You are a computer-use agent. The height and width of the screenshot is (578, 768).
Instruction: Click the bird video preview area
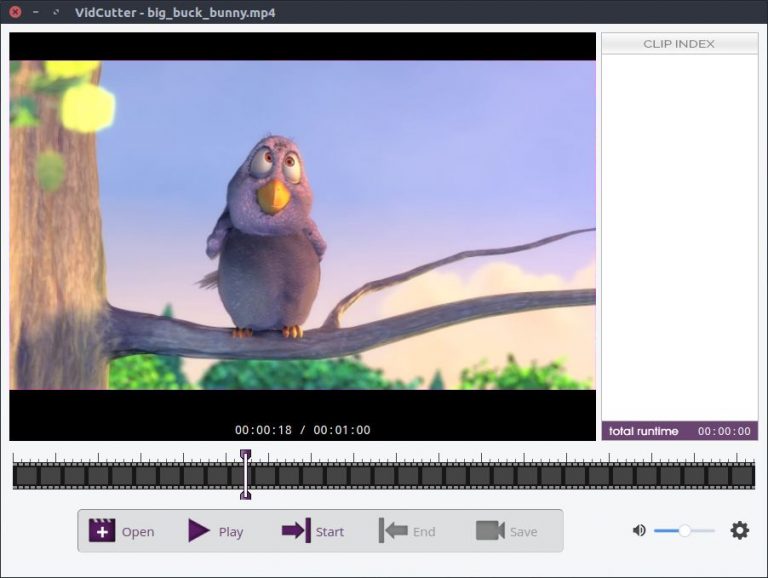[302, 225]
